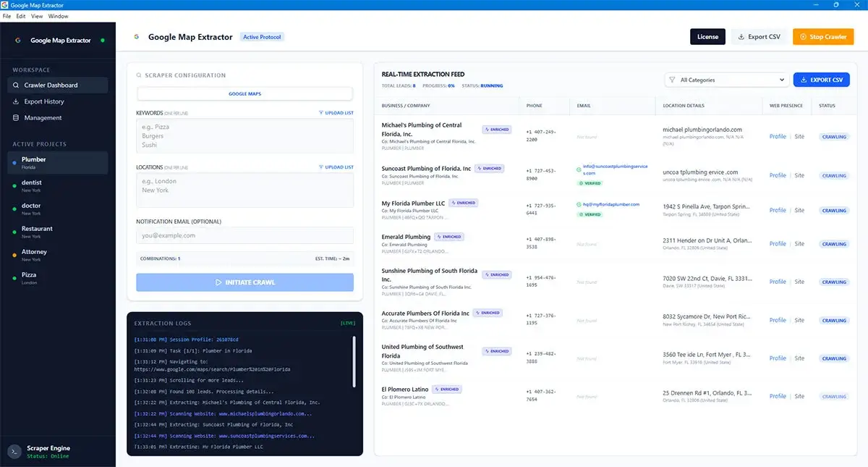
Task: Focus the notification email field
Action: [244, 235]
